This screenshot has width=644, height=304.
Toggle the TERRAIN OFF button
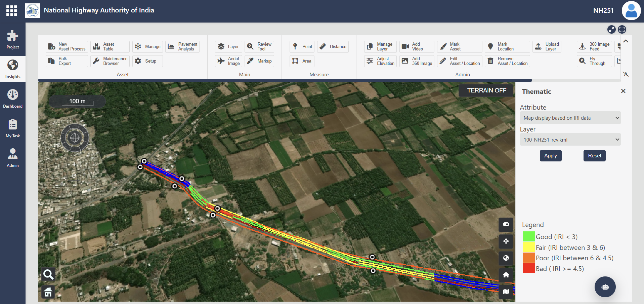(x=486, y=90)
